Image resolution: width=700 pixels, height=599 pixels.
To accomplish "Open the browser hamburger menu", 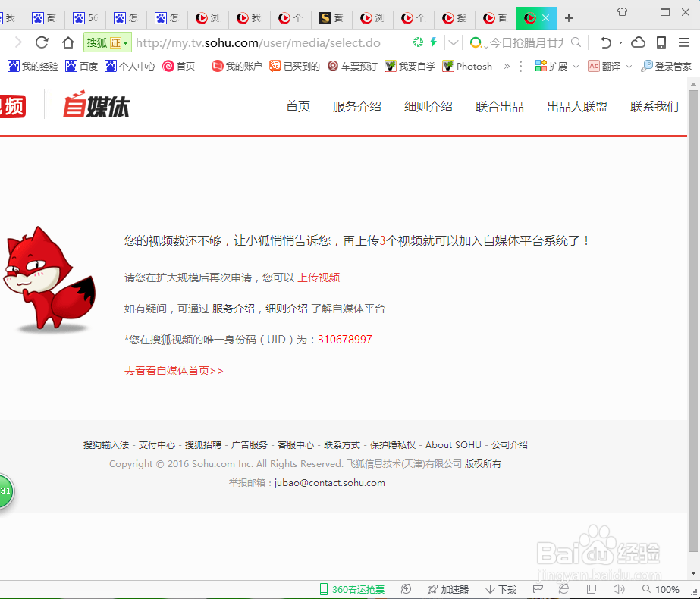I will [684, 42].
